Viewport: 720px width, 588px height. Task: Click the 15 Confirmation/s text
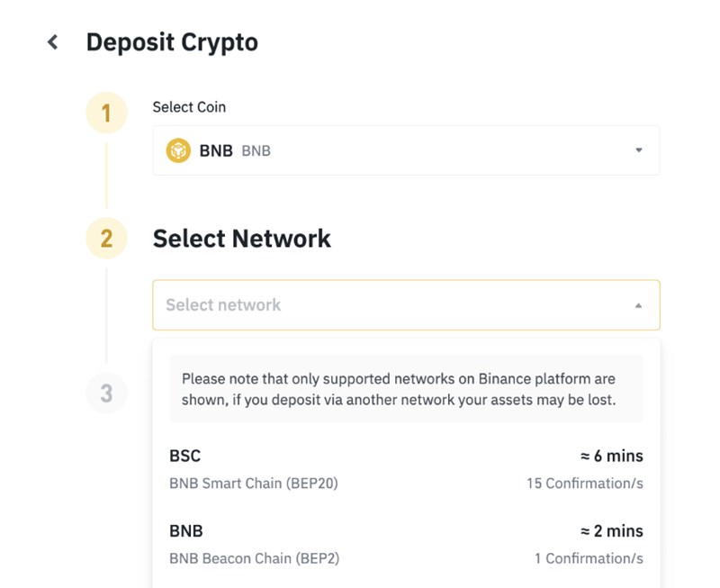coord(585,484)
